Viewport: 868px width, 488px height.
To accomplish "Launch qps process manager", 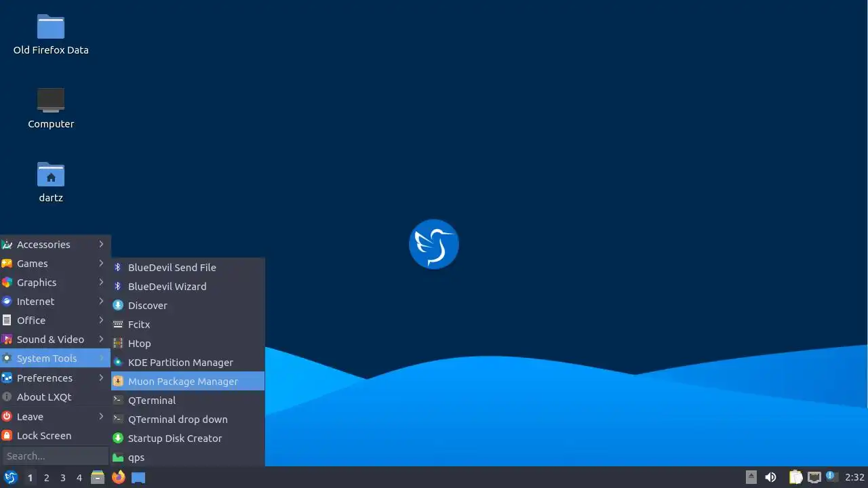I will click(188, 457).
